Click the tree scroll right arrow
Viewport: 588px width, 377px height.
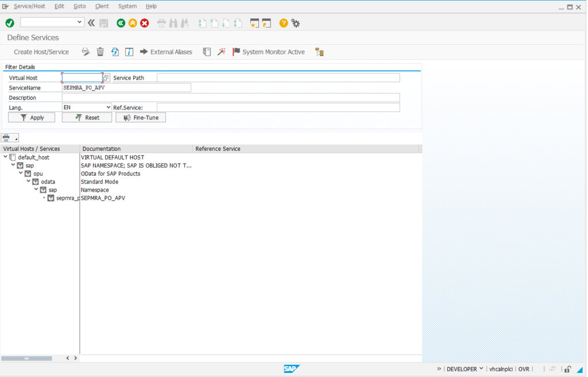[x=75, y=358]
